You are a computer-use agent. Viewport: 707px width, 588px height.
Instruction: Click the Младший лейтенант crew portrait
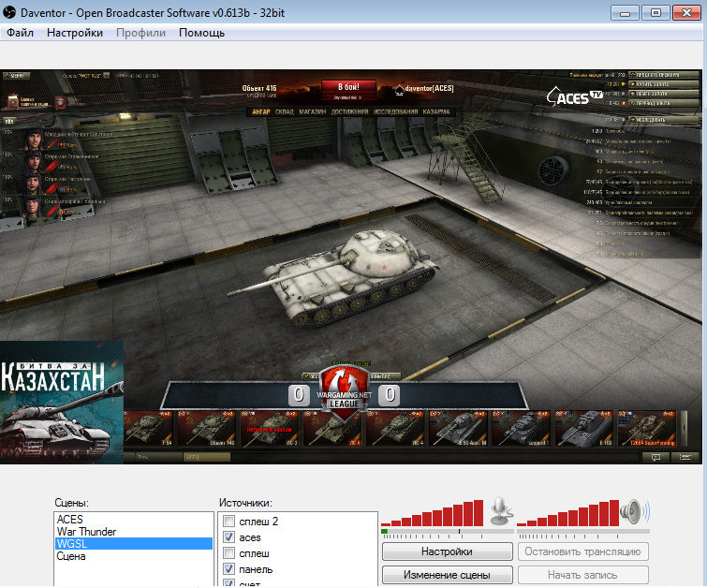pos(34,140)
